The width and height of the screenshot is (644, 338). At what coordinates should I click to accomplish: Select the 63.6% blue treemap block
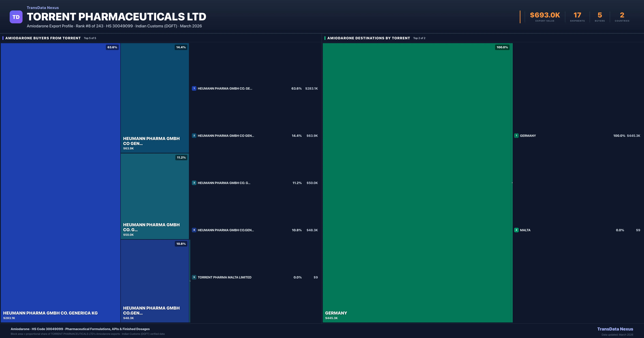click(x=61, y=183)
